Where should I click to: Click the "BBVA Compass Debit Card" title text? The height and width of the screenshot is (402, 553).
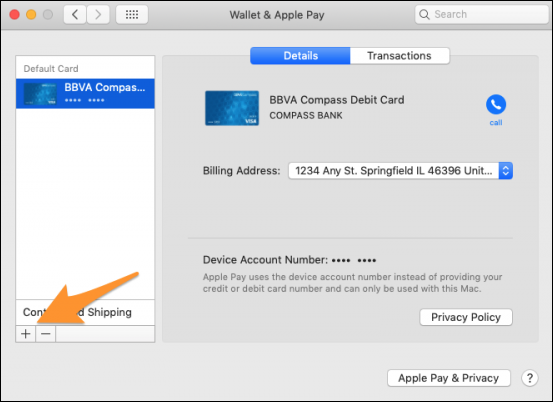pyautogui.click(x=337, y=100)
